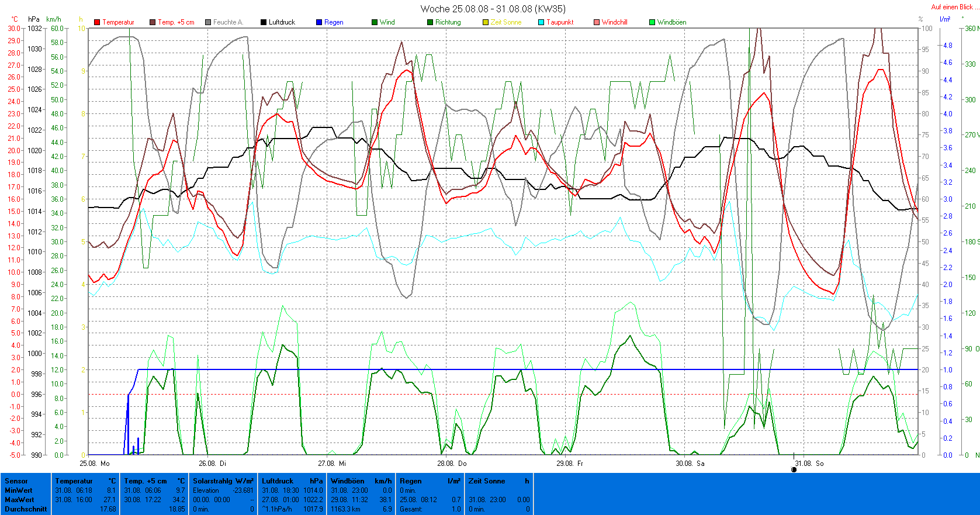
Task: Click the bright green Windböen legend marker
Action: pos(652,22)
